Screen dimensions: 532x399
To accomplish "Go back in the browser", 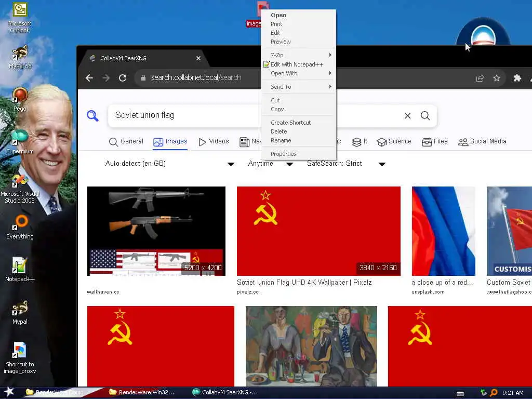I will [x=89, y=78].
